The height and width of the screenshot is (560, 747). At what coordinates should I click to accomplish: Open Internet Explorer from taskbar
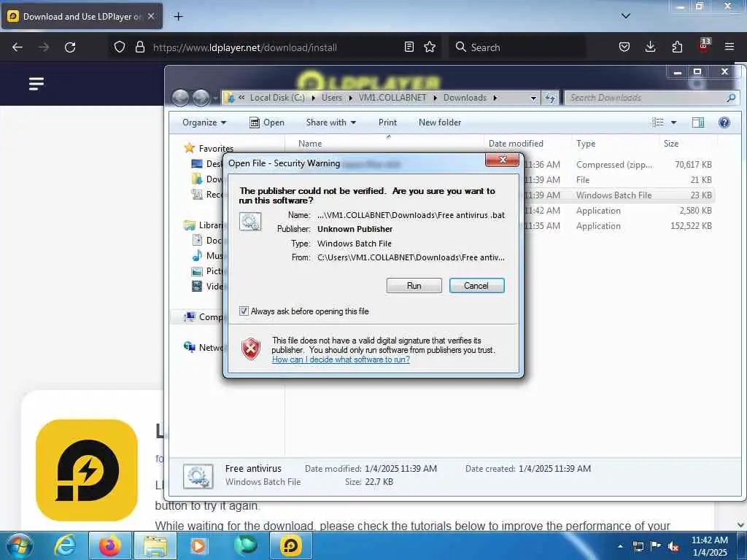[64, 545]
